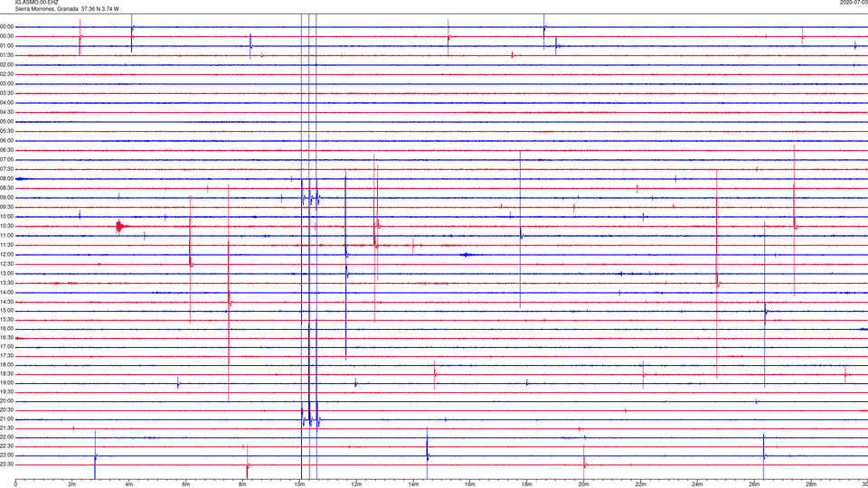
Task: Choose the 21:30 time label
Action: (6, 427)
